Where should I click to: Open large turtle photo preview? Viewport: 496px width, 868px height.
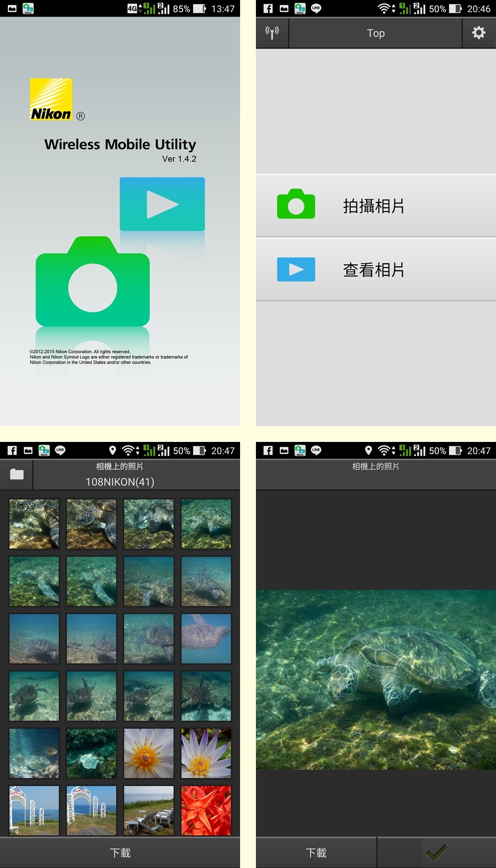coord(376,679)
